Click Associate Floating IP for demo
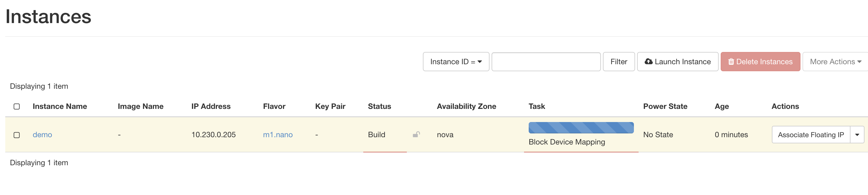 click(812, 134)
